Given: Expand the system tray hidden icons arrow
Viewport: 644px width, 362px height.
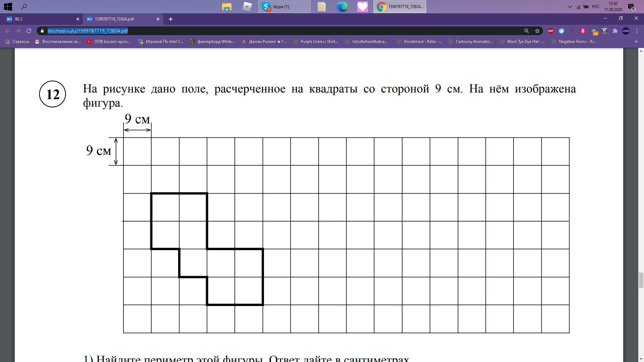Looking at the screenshot, I should click(x=570, y=6).
